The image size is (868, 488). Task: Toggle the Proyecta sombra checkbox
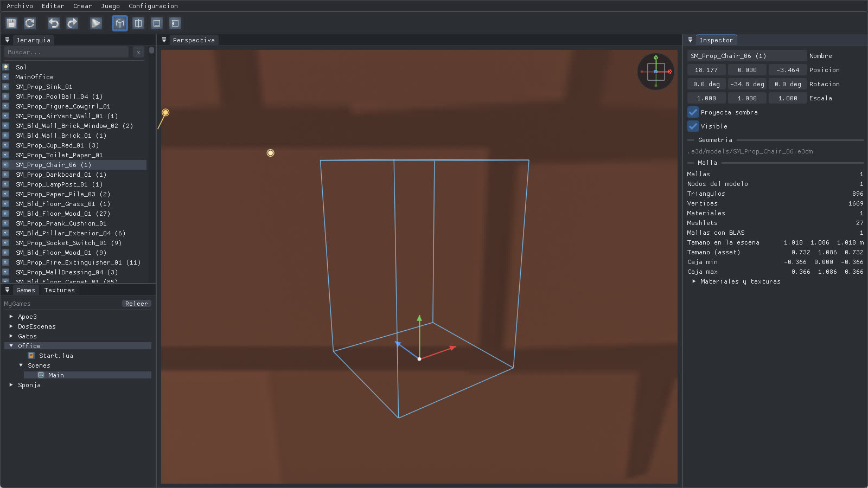tap(693, 112)
